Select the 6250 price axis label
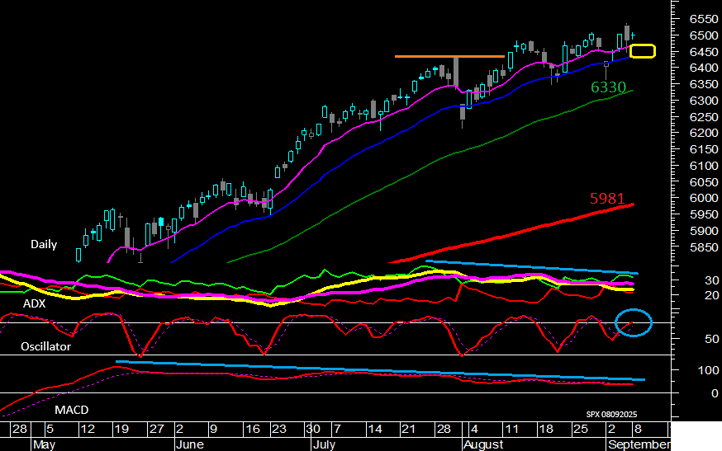 point(704,117)
